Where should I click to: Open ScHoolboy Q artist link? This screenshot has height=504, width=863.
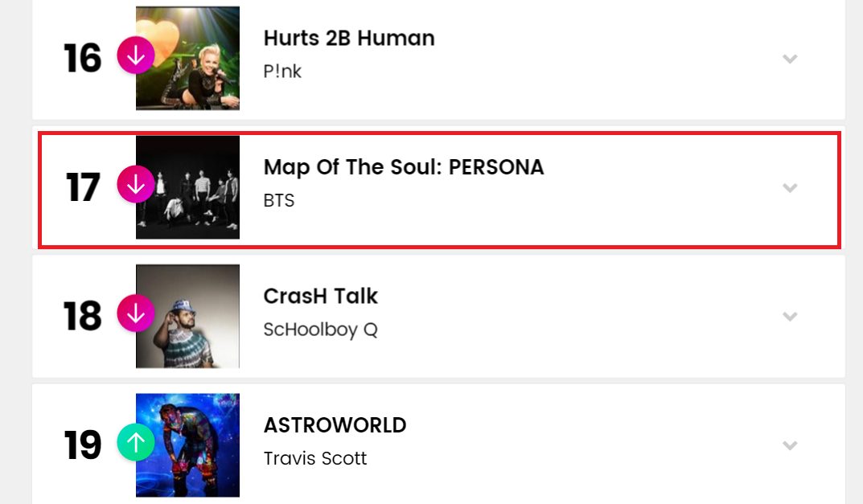click(x=320, y=330)
